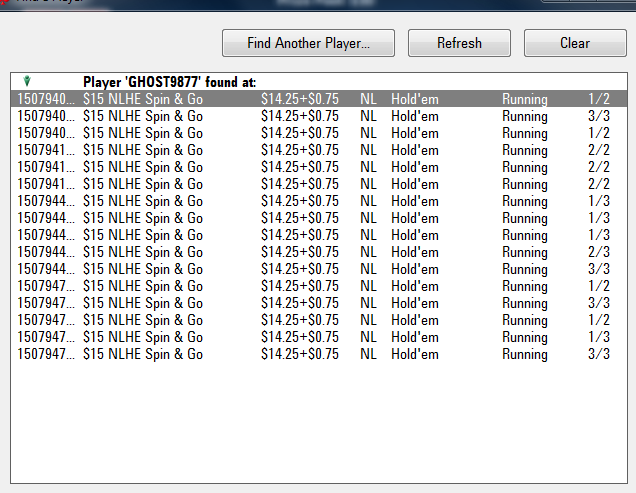Click the "Player 'GHOST9877' found at:" header
This screenshot has height=493, width=636.
[x=170, y=82]
